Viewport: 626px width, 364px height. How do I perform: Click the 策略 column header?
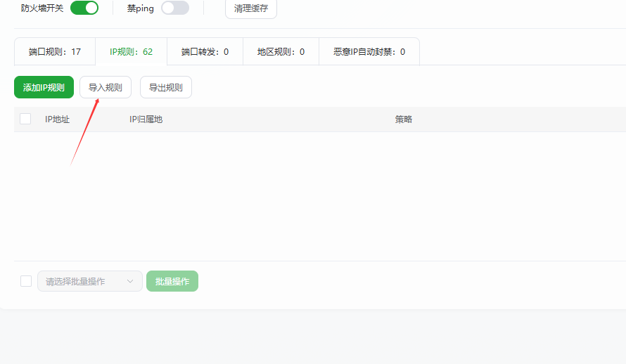(x=404, y=119)
